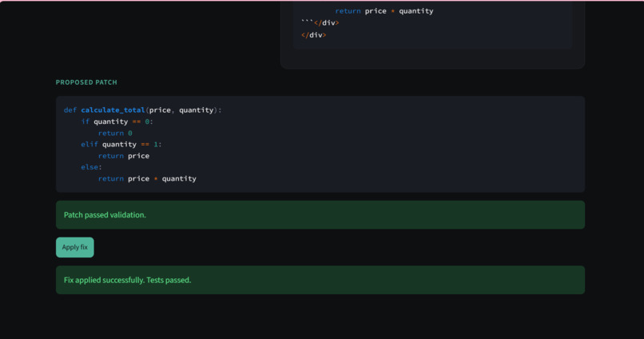Screen dimensions: 644x339
Task: Click 'Patch passed validation.' message
Action: [x=320, y=215]
